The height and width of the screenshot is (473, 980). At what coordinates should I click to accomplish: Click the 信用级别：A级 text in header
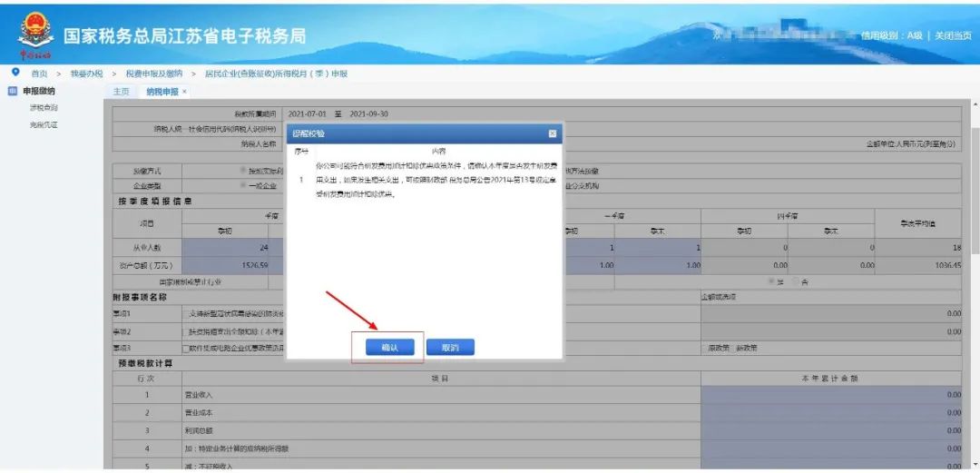[892, 35]
